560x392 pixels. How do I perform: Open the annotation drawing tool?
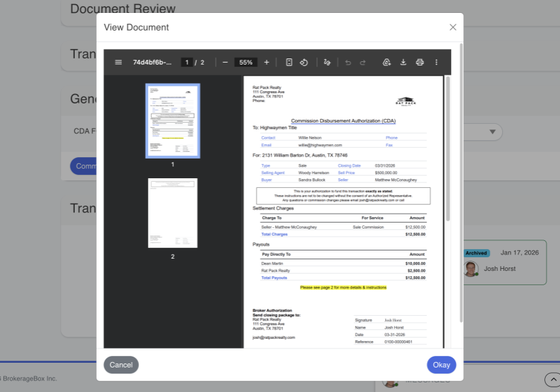click(327, 62)
